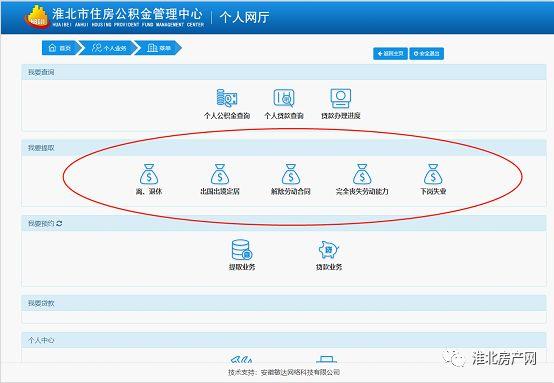Click the 个人网厅 title text
This screenshot has width=554, height=383.
click(244, 17)
